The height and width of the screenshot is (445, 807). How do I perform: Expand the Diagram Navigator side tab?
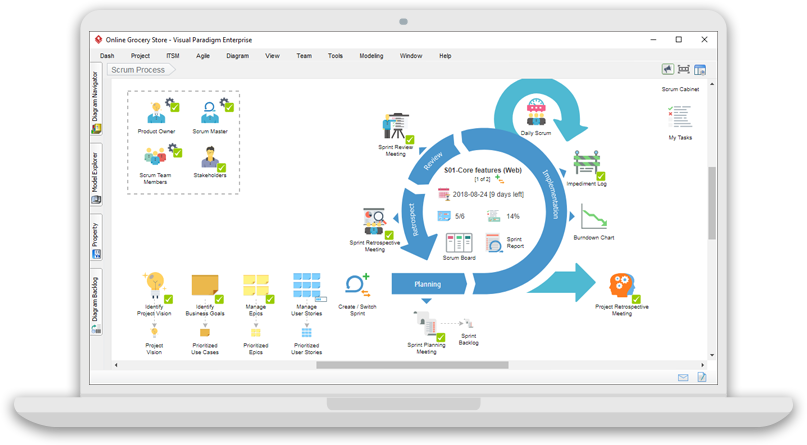coord(96,100)
